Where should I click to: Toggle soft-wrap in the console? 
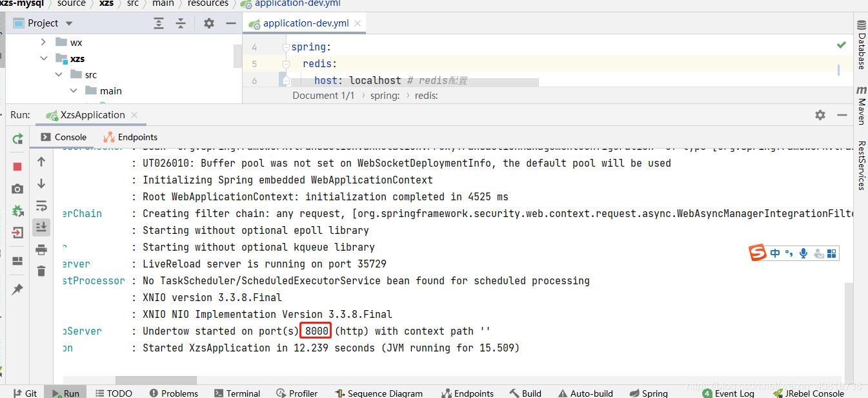pyautogui.click(x=41, y=206)
